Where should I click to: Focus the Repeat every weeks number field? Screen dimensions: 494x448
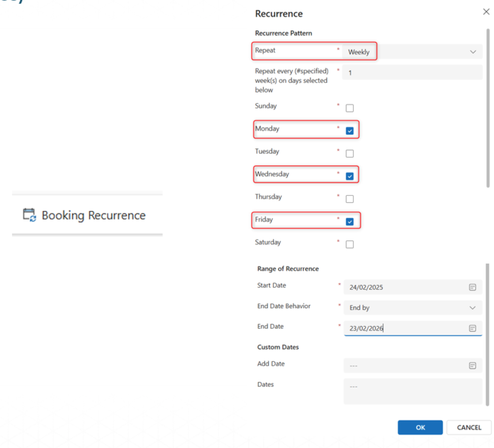(412, 73)
